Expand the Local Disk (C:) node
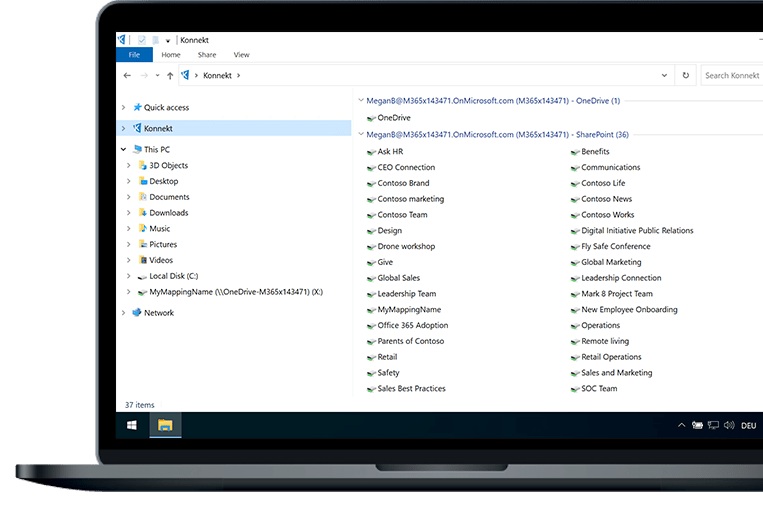763x512 pixels. click(x=129, y=276)
